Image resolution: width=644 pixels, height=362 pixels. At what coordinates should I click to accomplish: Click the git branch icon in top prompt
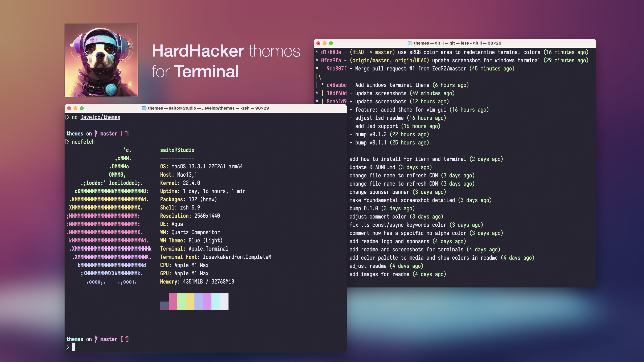(x=96, y=133)
